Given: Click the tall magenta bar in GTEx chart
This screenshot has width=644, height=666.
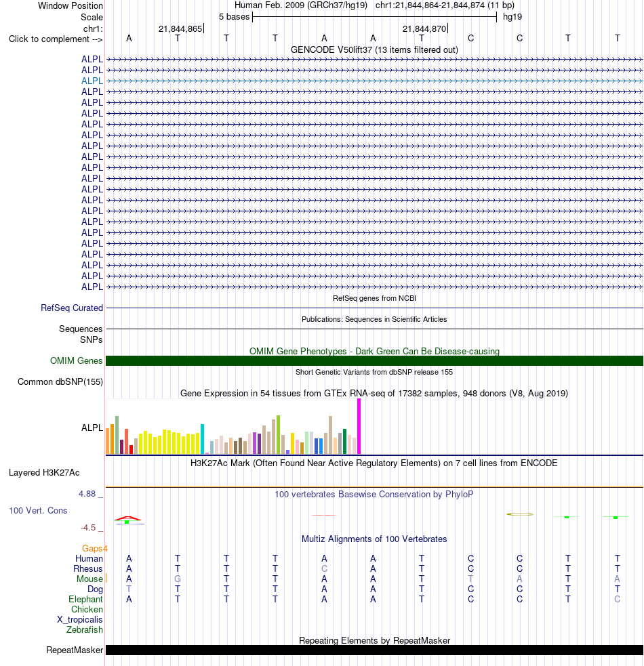Looking at the screenshot, I should [359, 426].
